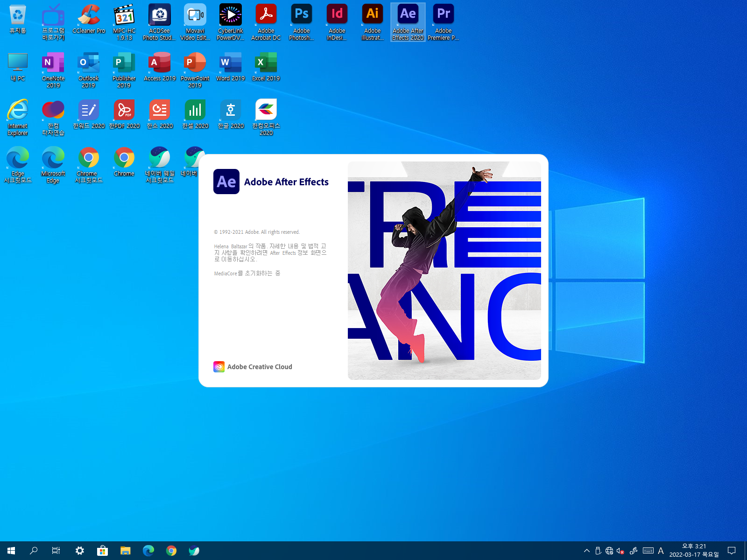Screen dimensions: 747x560
Task: Select the 네이버 desktop icon beside splash
Action: 190,162
